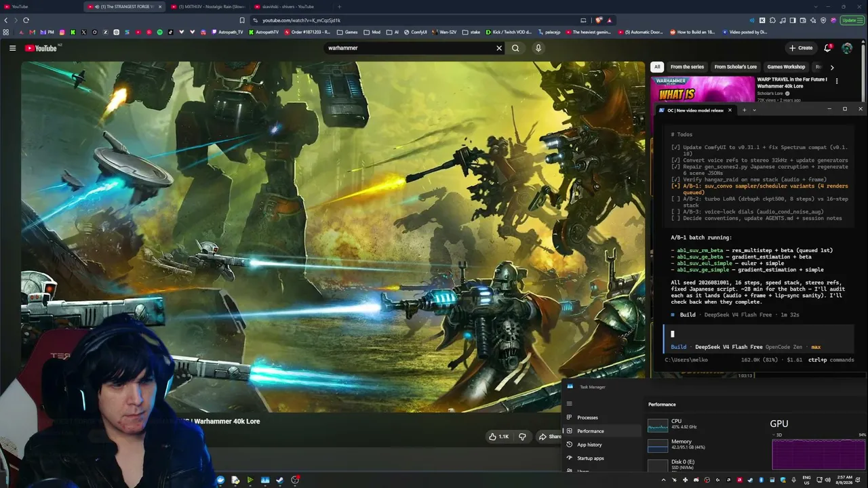Open the terminal new-tab dropdown arrow
Screen dimensions: 868x488
pos(754,110)
